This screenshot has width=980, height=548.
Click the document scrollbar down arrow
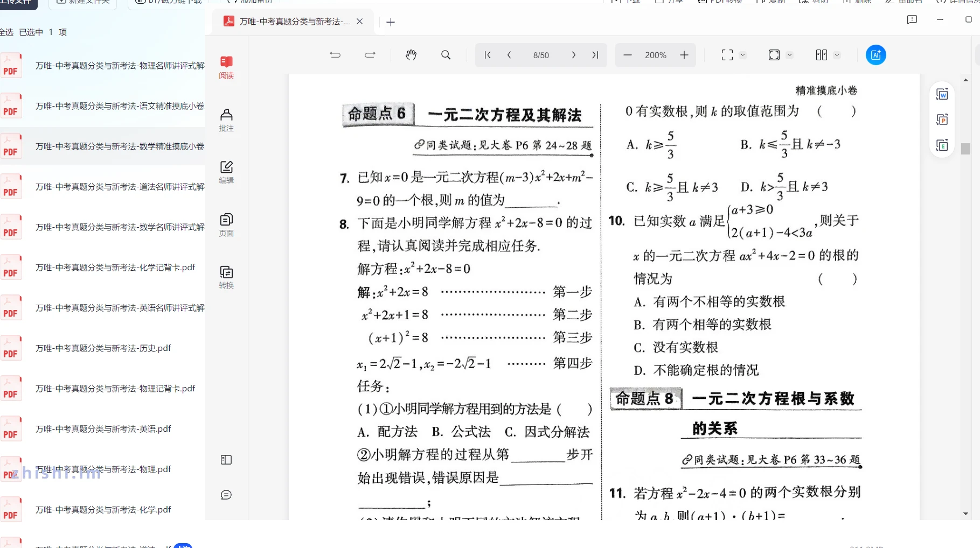965,514
